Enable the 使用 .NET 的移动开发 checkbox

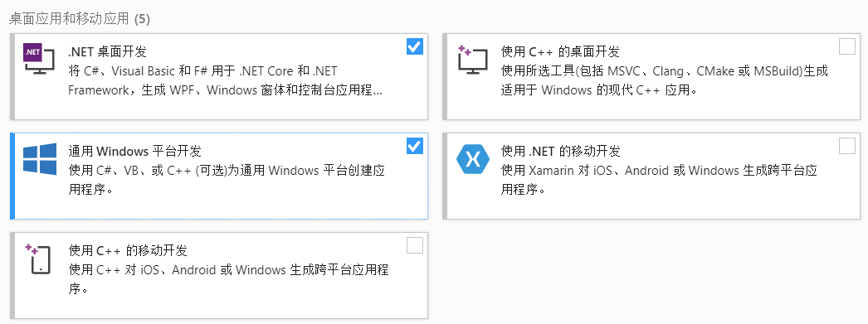[x=847, y=146]
